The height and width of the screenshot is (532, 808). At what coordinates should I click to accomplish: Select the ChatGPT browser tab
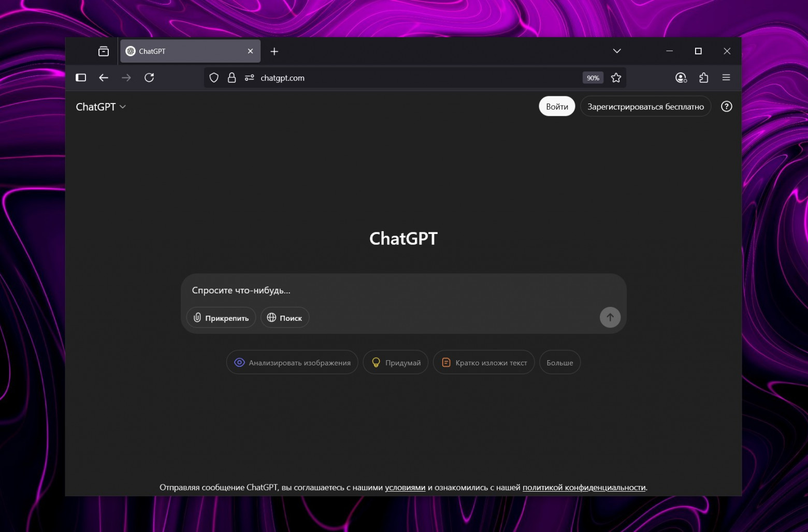coord(190,51)
